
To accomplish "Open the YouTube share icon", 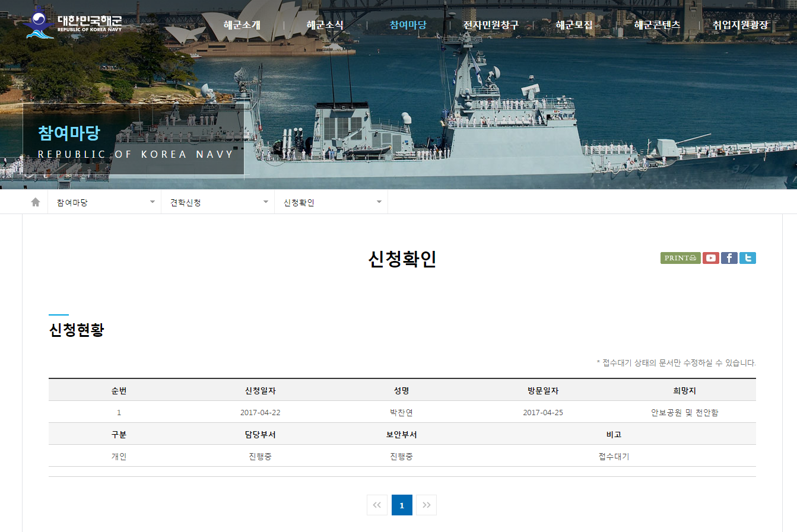I will pyautogui.click(x=710, y=258).
